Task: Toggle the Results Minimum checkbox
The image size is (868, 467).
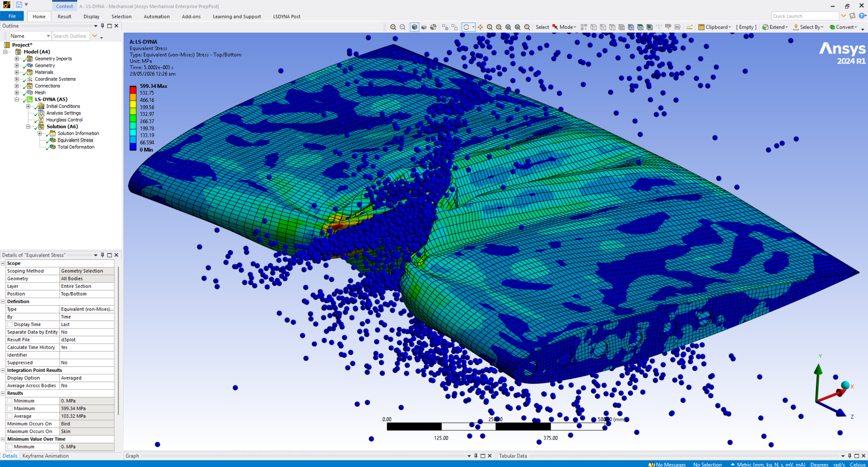Action: 10,401
